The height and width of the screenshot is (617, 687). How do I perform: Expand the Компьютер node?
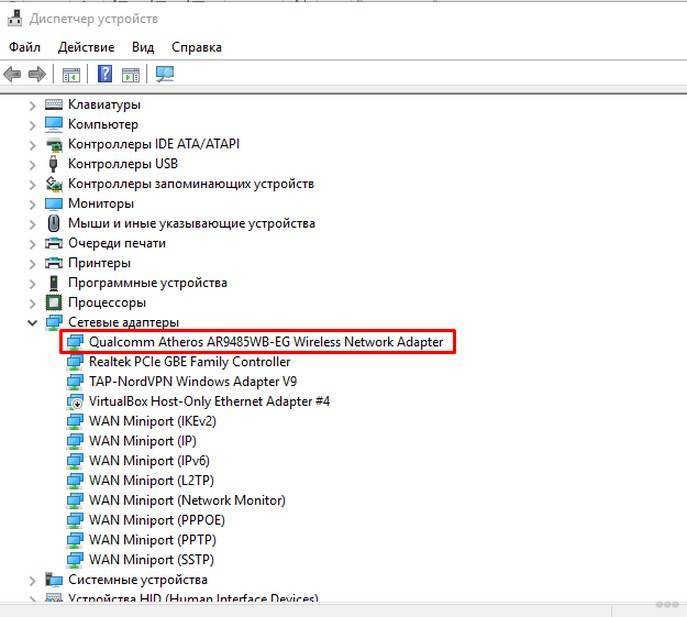[32, 125]
